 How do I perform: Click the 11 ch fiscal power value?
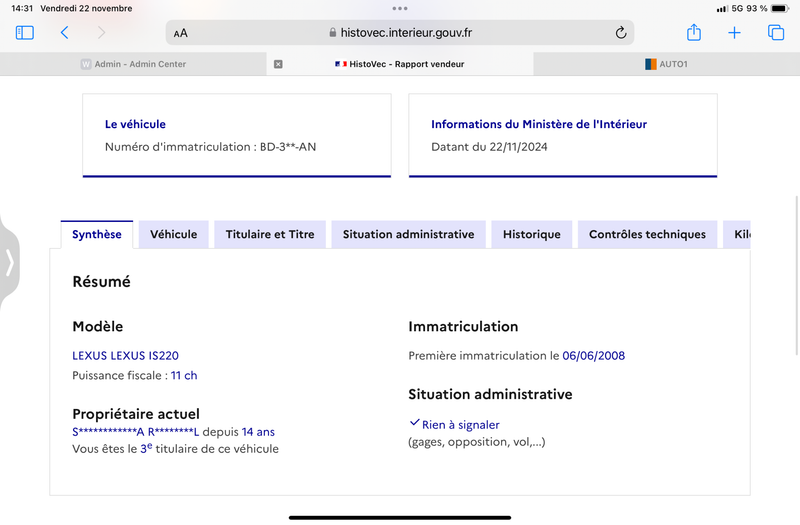tap(184, 376)
